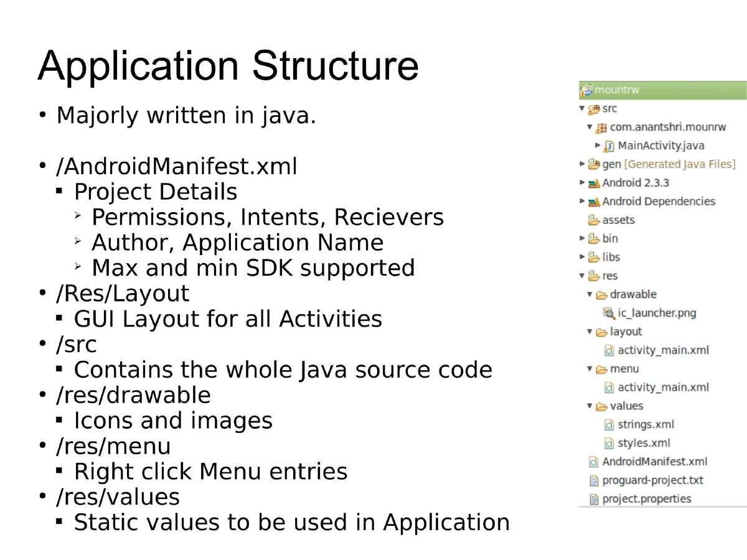Collapse the src folder
The height and width of the screenshot is (560, 747).
coord(581,108)
